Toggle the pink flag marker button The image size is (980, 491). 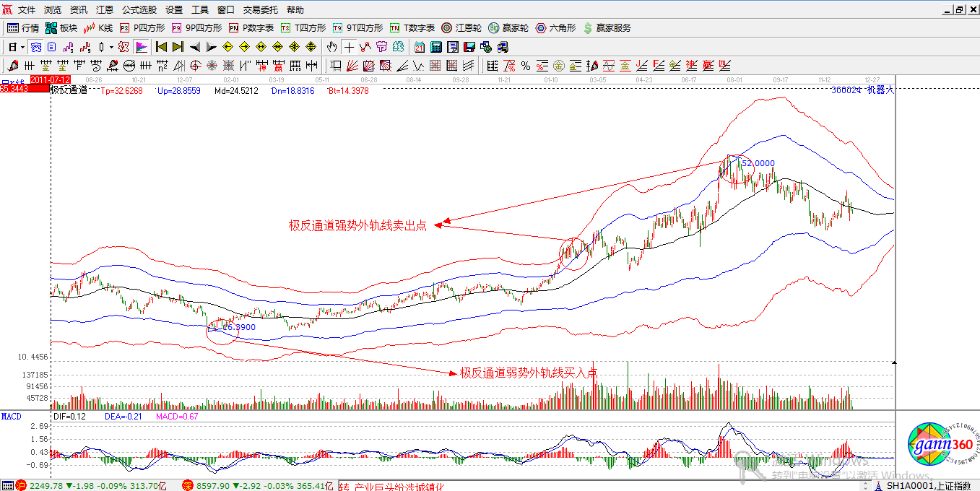141,47
